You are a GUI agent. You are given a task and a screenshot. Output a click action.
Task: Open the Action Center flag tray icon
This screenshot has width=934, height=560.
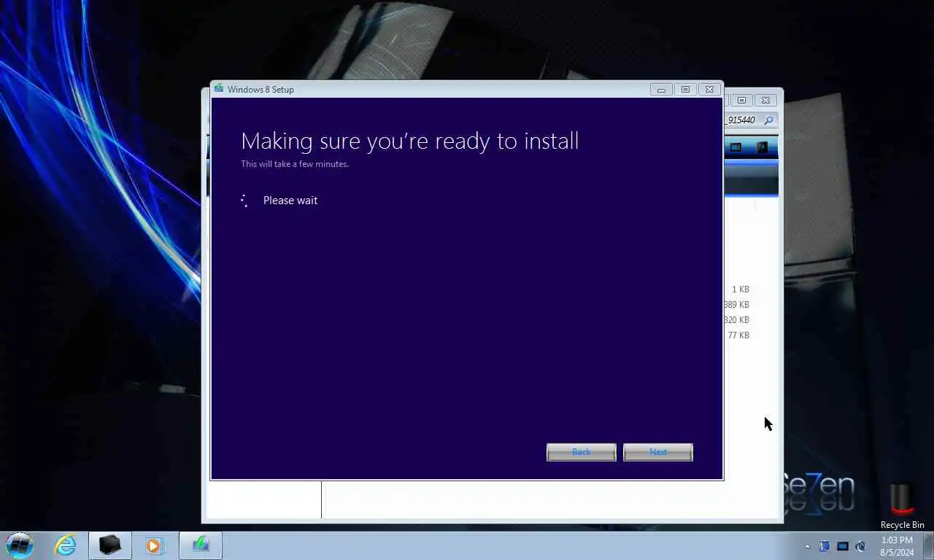(825, 546)
